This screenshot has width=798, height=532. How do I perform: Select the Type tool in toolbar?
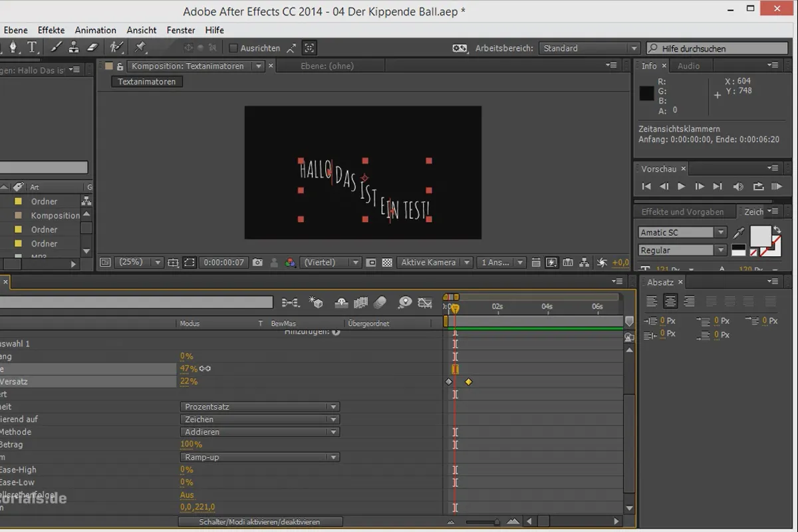pyautogui.click(x=32, y=47)
